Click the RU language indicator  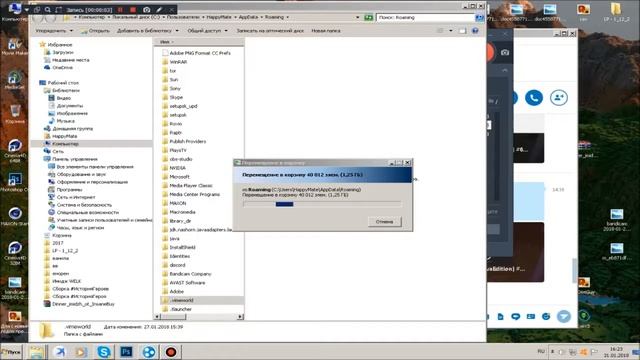click(x=541, y=351)
